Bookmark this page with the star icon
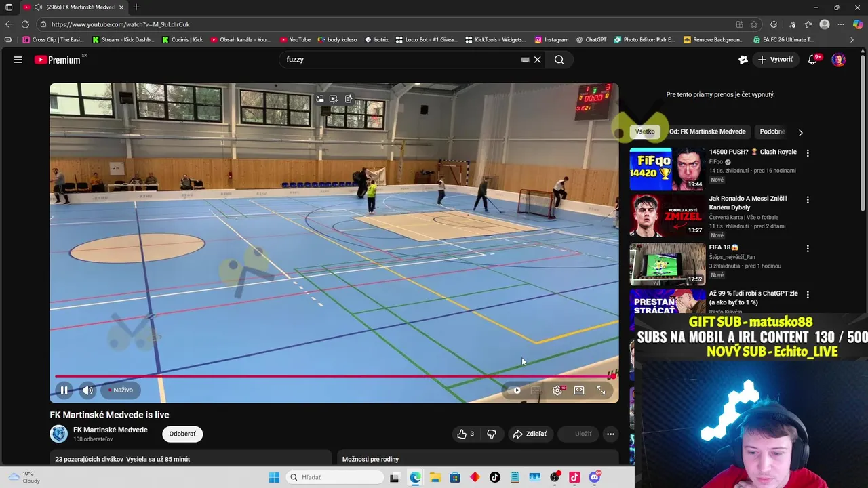This screenshot has height=488, width=868. tap(754, 24)
